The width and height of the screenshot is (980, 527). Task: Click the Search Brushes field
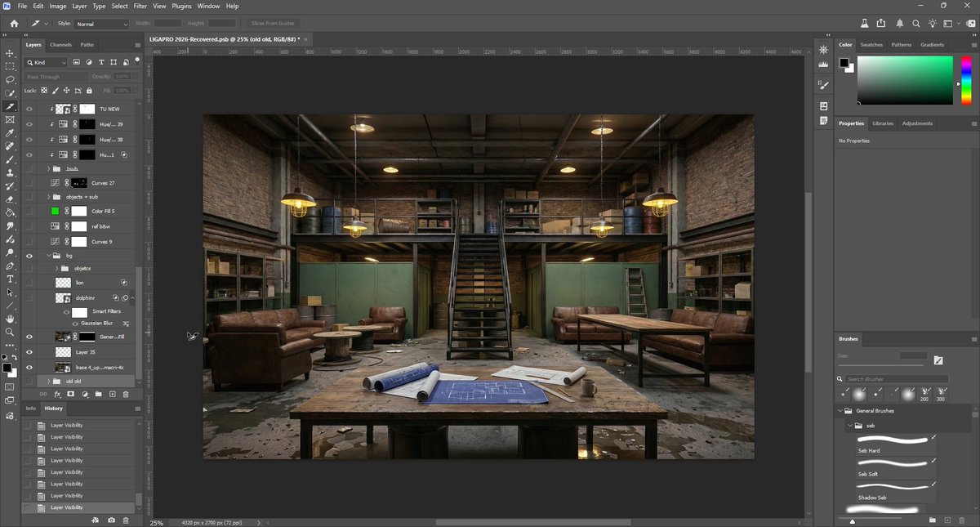pyautogui.click(x=896, y=379)
